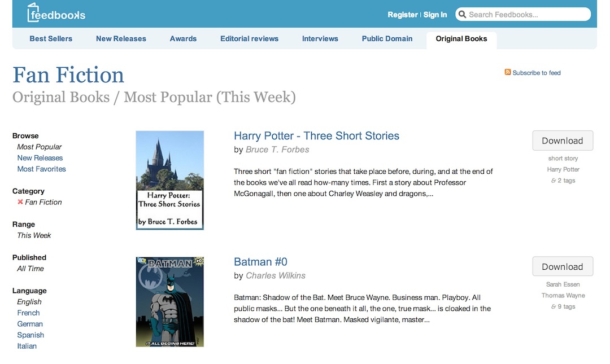This screenshot has height=364, width=610.
Task: Click This Week range option
Action: pos(34,235)
